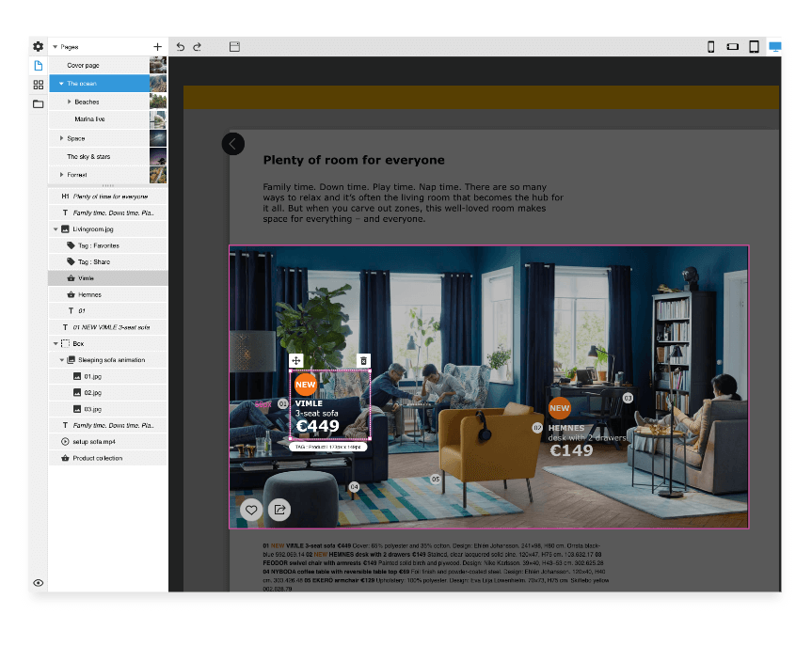Screen dimensions: 812x646
Task: Click the €449 Vimle price text
Action: [x=317, y=426]
